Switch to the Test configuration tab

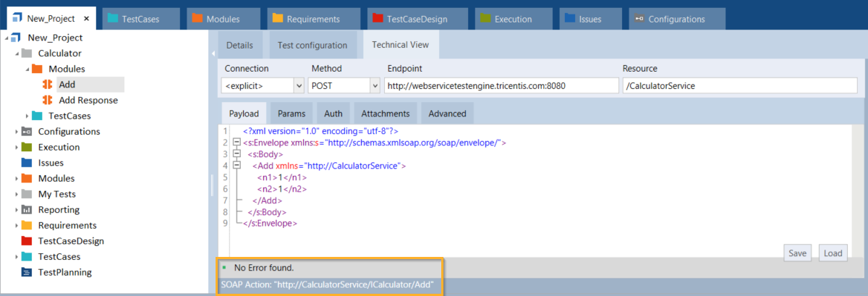pyautogui.click(x=312, y=45)
